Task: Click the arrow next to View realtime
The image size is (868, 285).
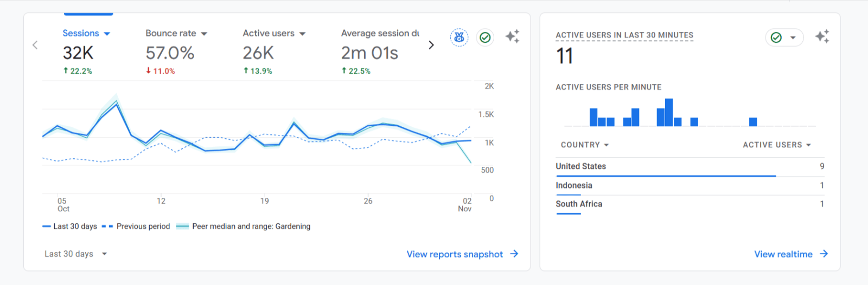Action: [824, 254]
